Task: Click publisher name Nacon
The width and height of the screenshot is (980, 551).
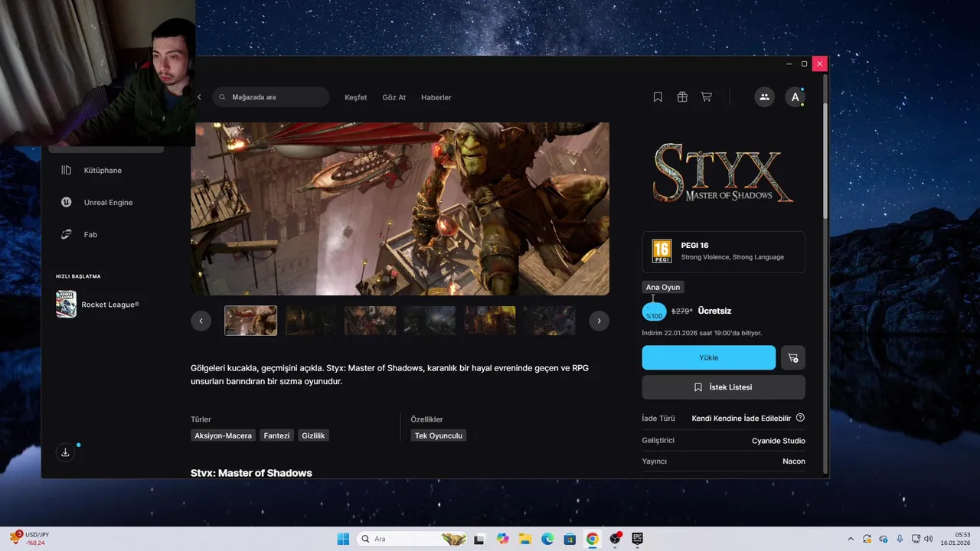Action: pyautogui.click(x=794, y=461)
